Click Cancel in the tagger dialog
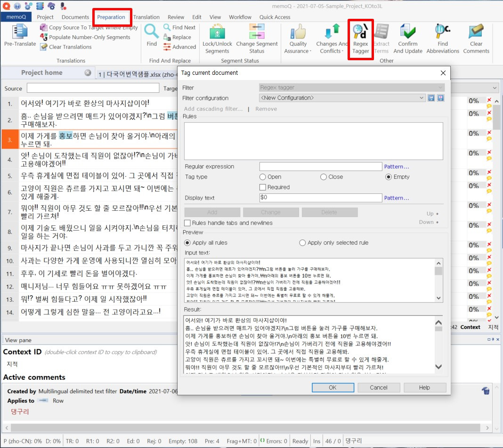The height and width of the screenshot is (448, 503). tap(379, 387)
